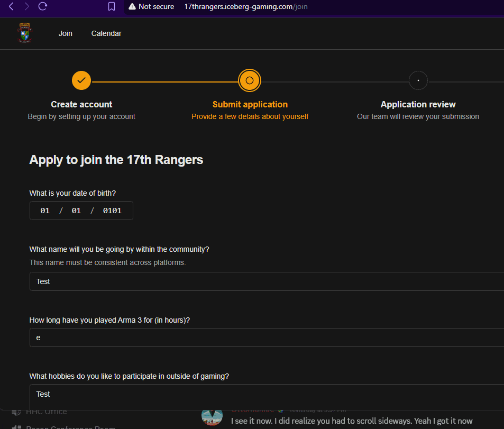Viewport: 504px width, 429px height.
Task: Select the HHC Office voice channel
Action: [47, 412]
